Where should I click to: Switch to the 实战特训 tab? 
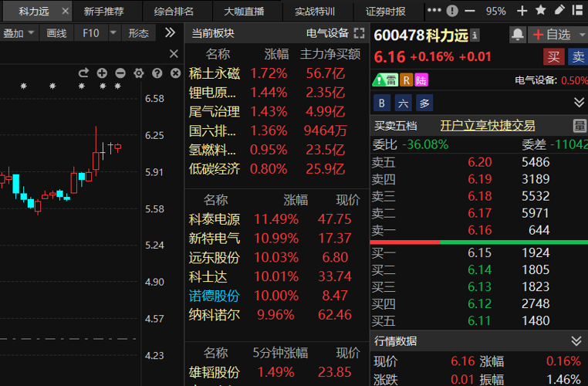pyautogui.click(x=315, y=12)
